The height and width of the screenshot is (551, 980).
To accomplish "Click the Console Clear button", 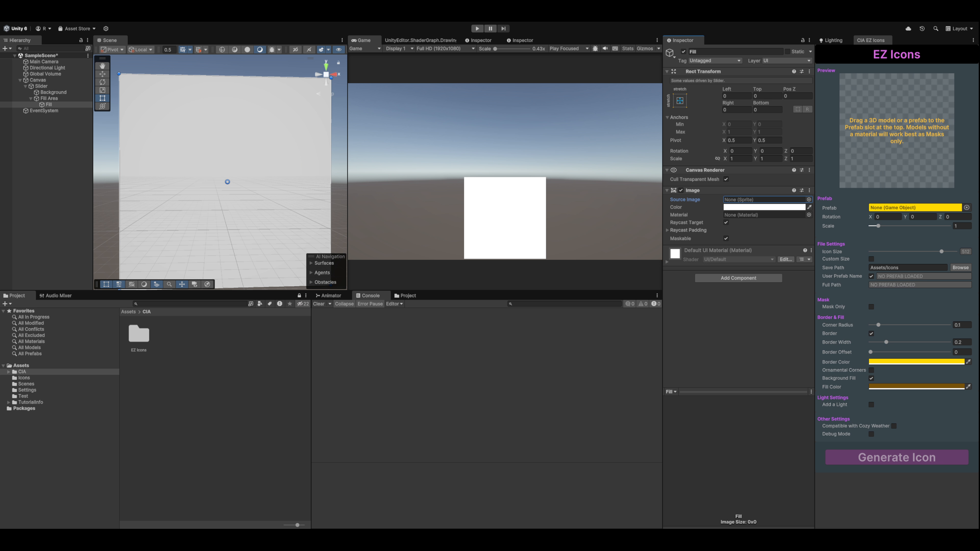I will [x=319, y=304].
